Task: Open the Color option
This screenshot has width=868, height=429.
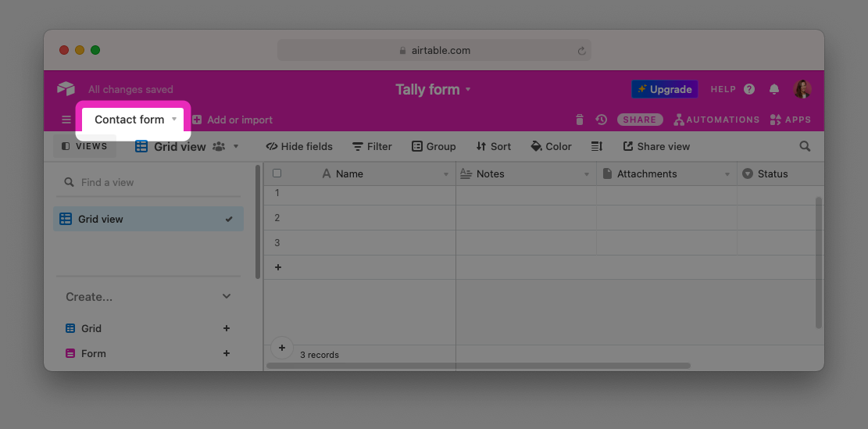Action: tap(551, 147)
